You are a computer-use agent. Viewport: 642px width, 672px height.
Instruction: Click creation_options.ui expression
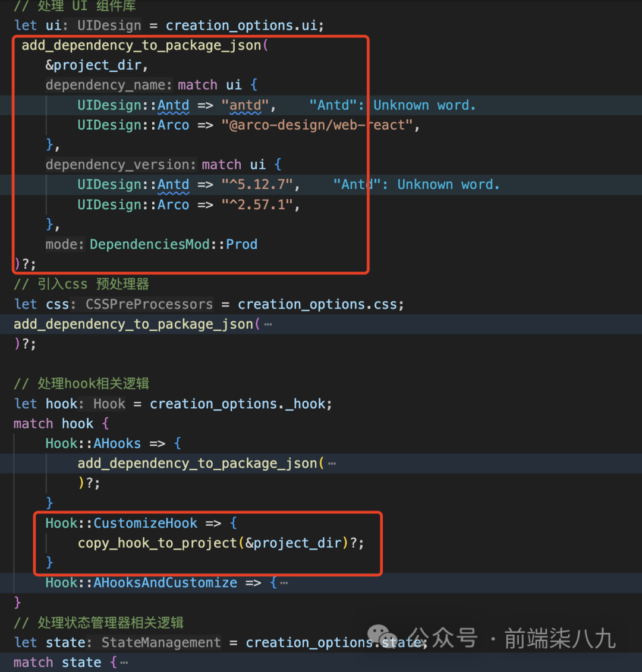coord(241,26)
